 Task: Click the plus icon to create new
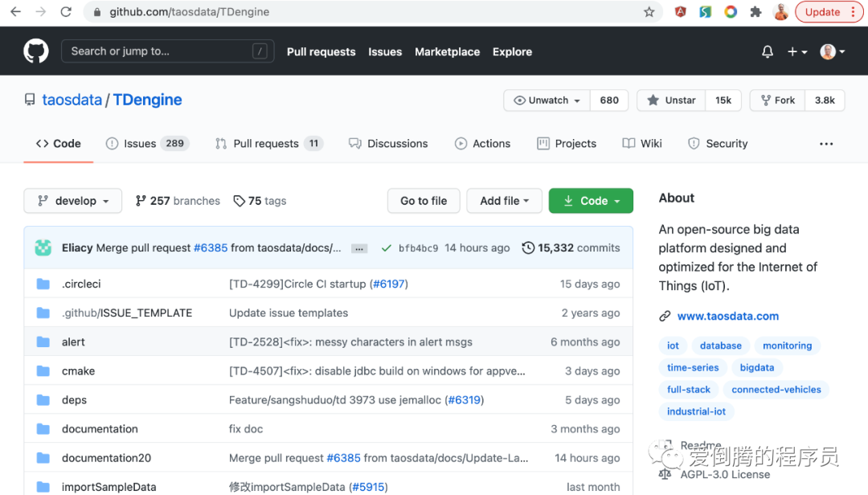tap(792, 51)
